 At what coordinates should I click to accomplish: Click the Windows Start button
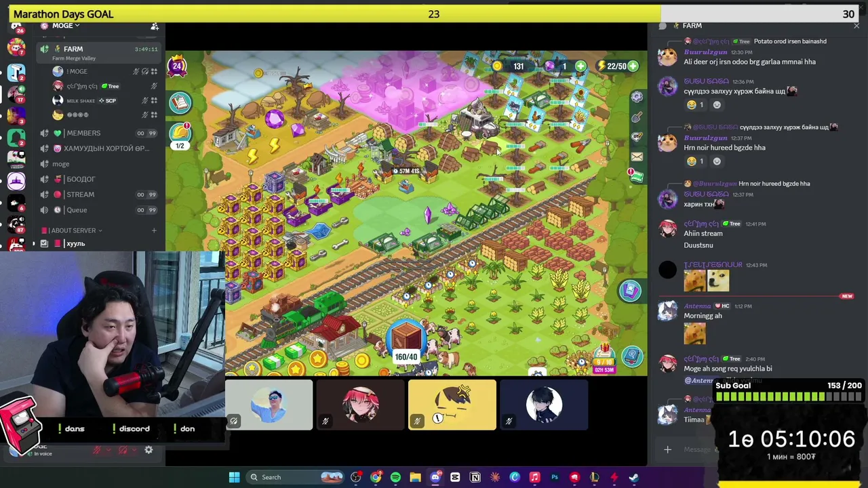[234, 477]
